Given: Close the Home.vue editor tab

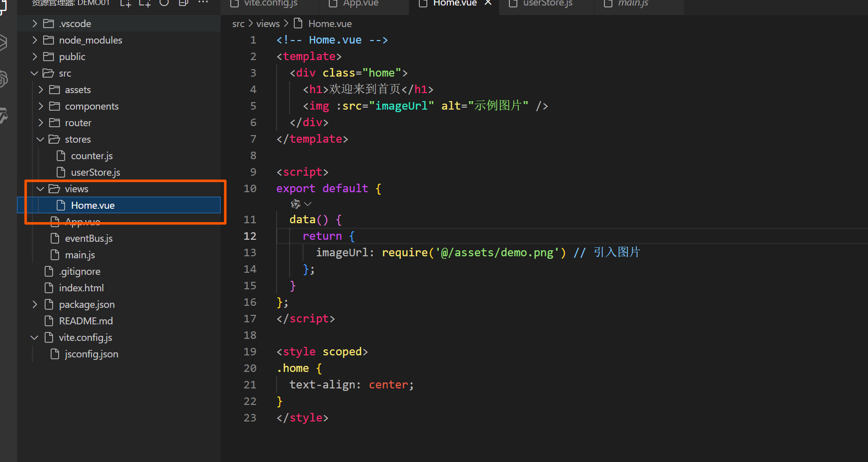Looking at the screenshot, I should (488, 3).
